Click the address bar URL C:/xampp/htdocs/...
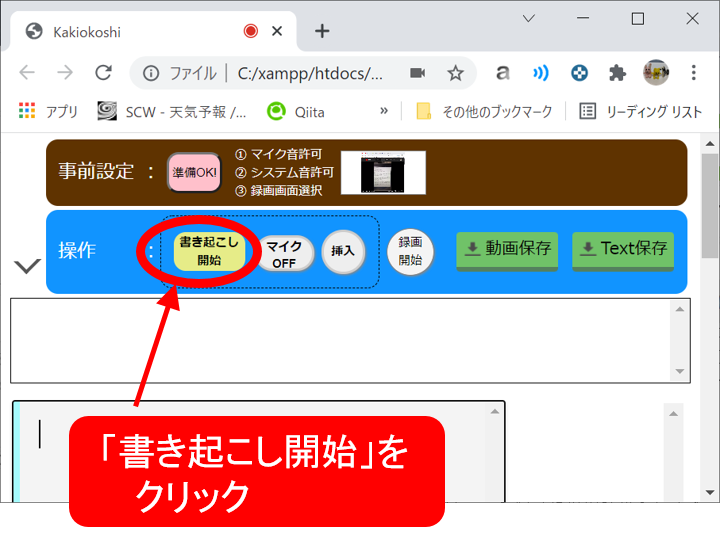This screenshot has width=720, height=539. coord(310,73)
